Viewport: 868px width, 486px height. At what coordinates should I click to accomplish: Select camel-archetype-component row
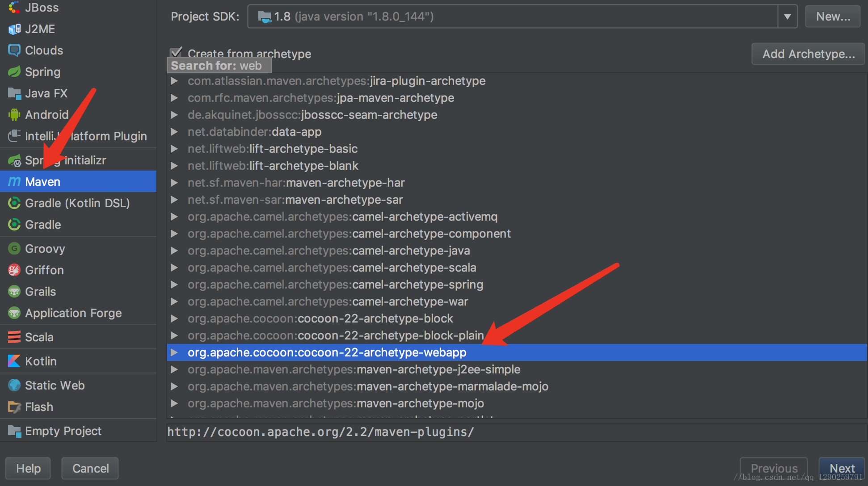point(517,234)
